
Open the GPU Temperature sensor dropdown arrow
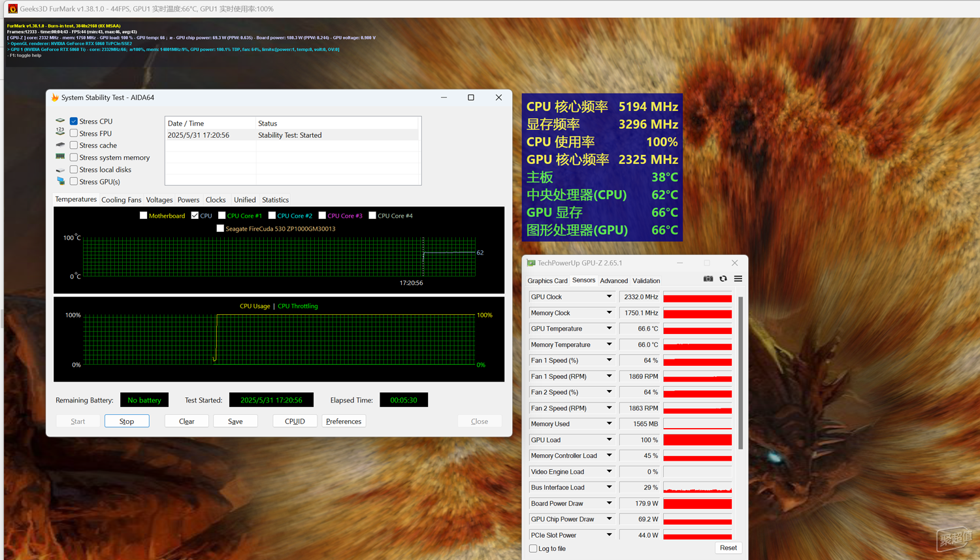(609, 329)
